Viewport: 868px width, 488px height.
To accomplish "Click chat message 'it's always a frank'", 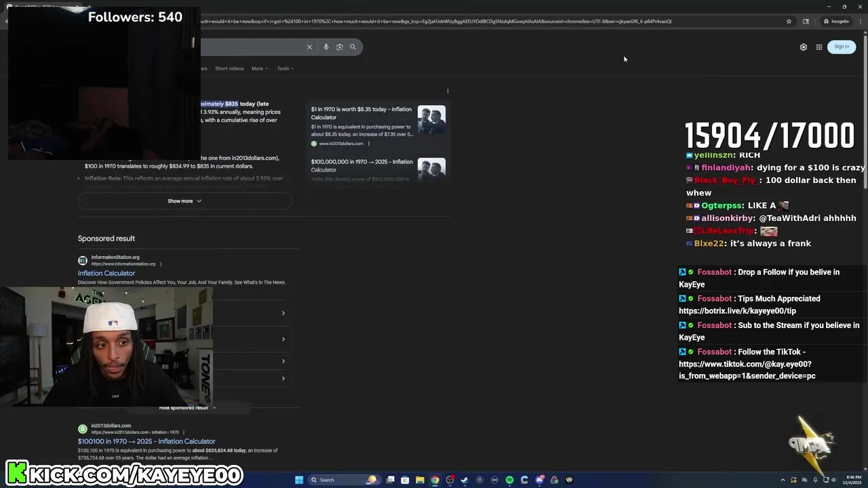I will point(770,243).
